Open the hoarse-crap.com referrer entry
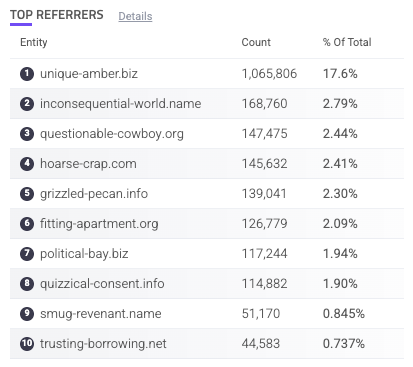The width and height of the screenshot is (413, 367). [88, 164]
